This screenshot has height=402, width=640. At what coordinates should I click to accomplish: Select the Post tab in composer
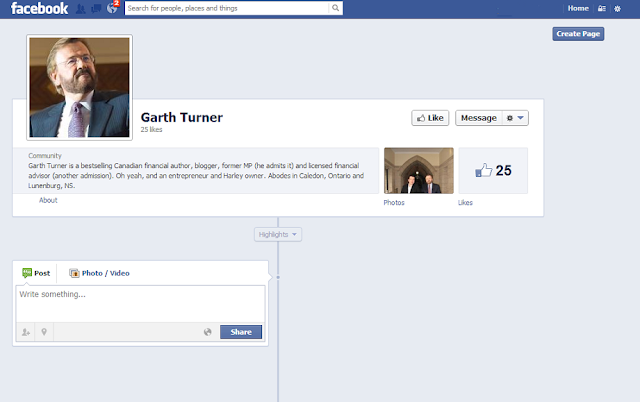click(x=36, y=273)
